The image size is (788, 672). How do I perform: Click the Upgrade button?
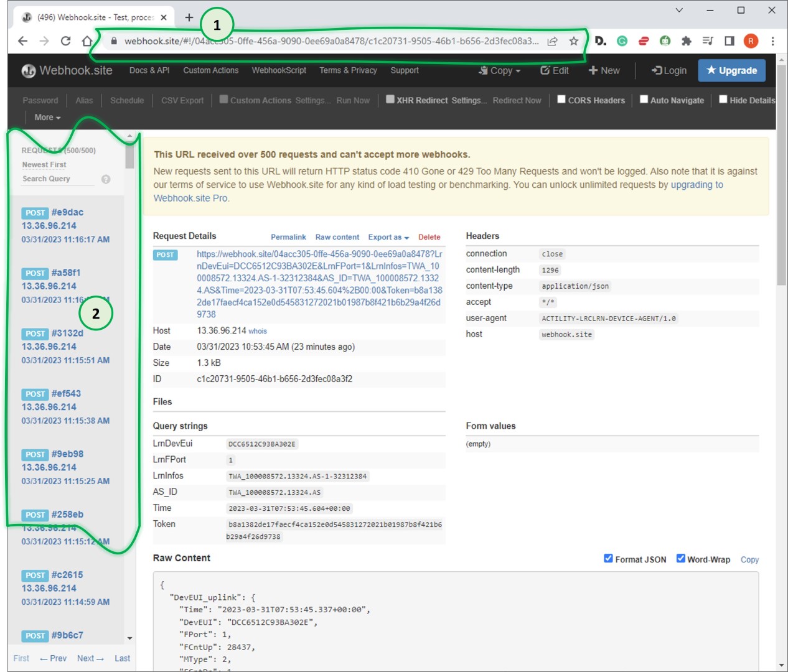coord(732,70)
